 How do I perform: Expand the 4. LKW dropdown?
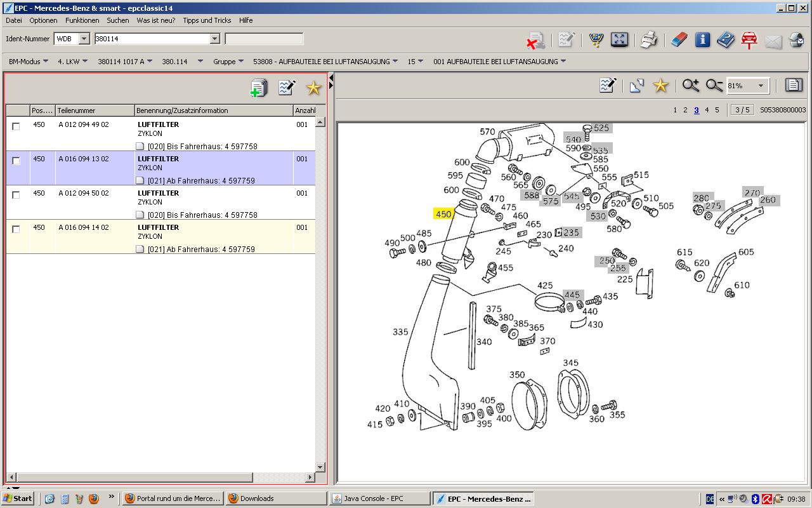85,62
